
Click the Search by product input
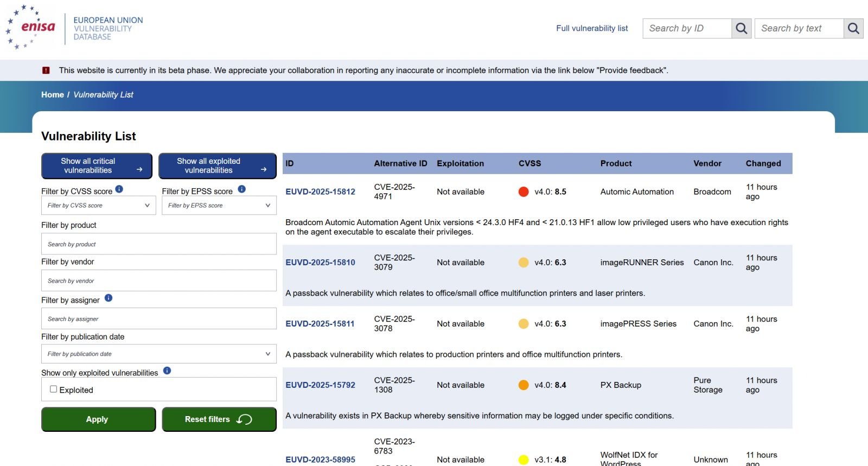(159, 244)
